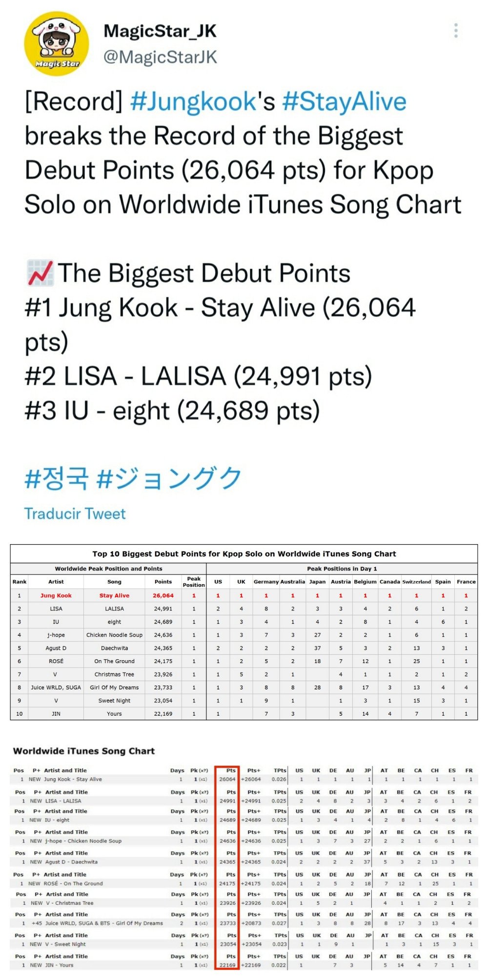Click the 26,064 points cell in table
The width and height of the screenshot is (488, 980).
point(163,595)
